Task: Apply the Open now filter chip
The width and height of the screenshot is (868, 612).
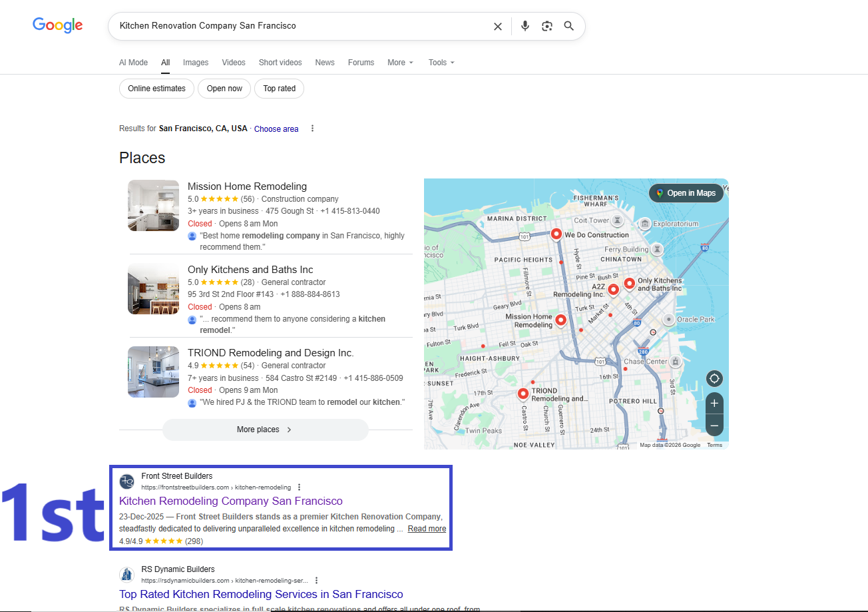Action: (x=224, y=89)
